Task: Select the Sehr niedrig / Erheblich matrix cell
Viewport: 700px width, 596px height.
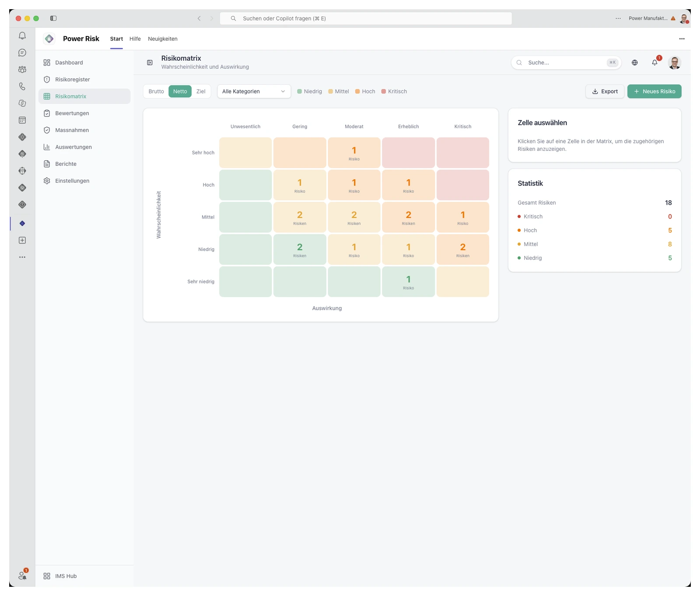Action: point(408,282)
